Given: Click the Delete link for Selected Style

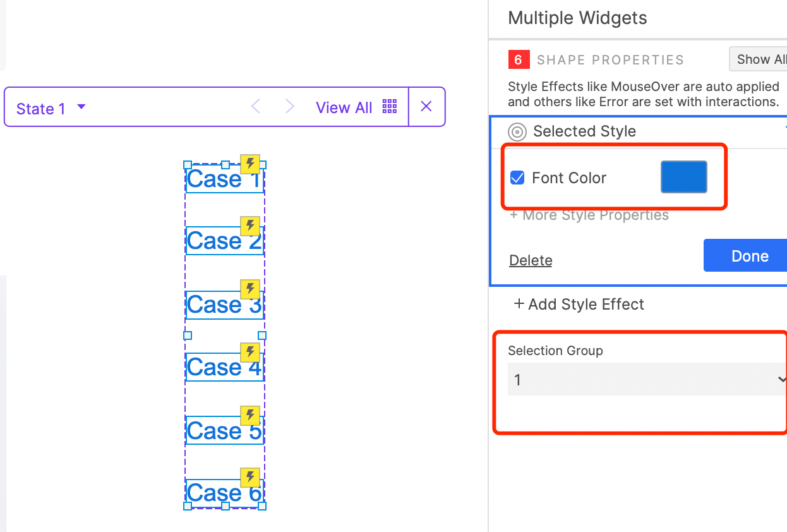Looking at the screenshot, I should [531, 260].
